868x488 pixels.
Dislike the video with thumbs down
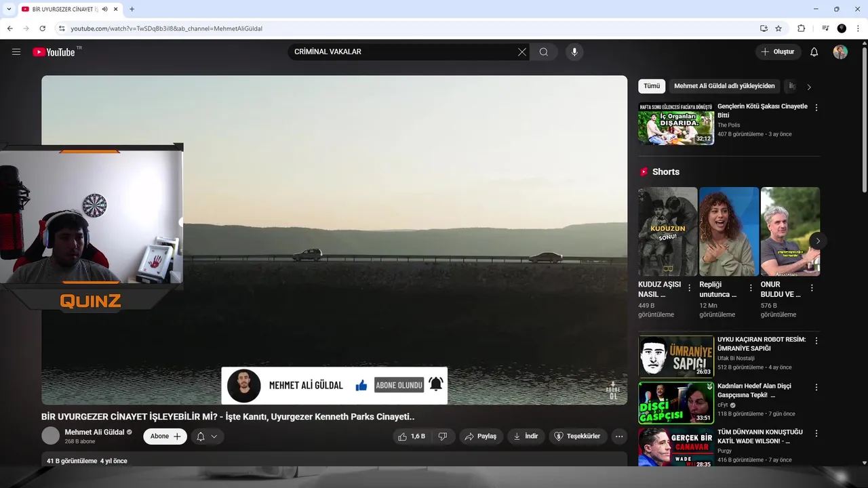coord(443,436)
